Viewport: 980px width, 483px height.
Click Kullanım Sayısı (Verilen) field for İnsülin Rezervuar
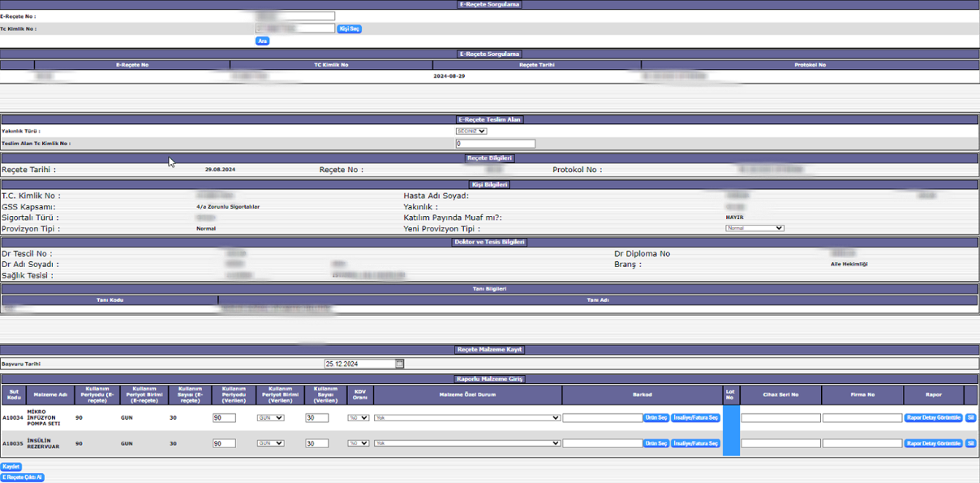pos(316,443)
